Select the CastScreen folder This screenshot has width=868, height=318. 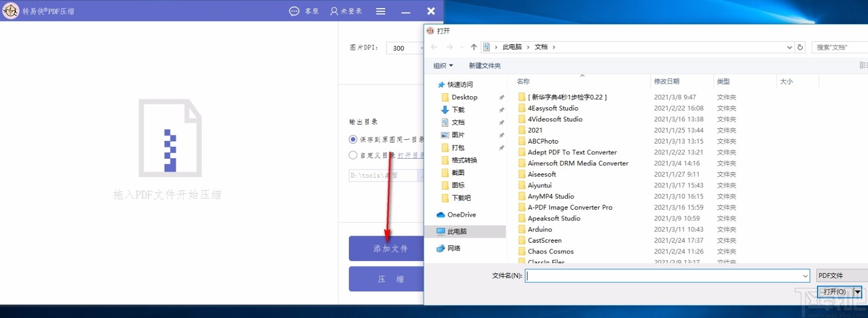[545, 240]
